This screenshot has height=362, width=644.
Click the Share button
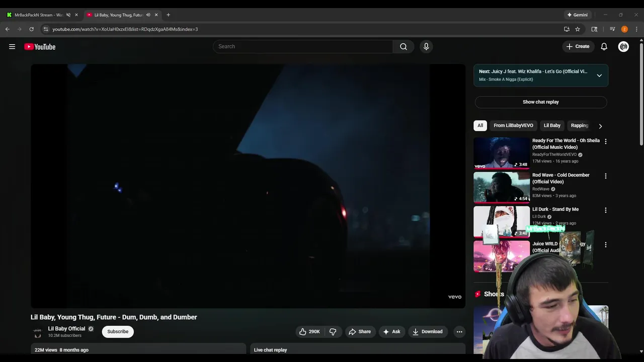tap(360, 331)
